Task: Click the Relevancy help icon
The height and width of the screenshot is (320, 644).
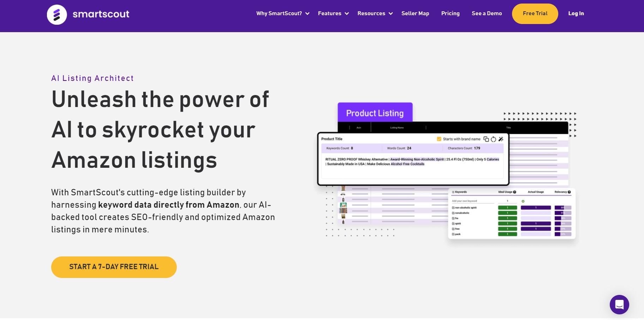Action: (569, 192)
